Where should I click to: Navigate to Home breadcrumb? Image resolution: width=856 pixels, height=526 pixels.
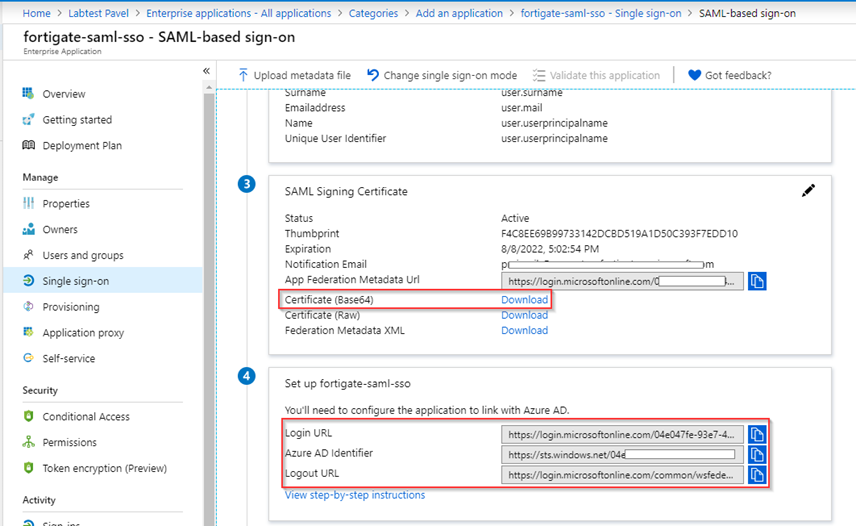[x=36, y=13]
